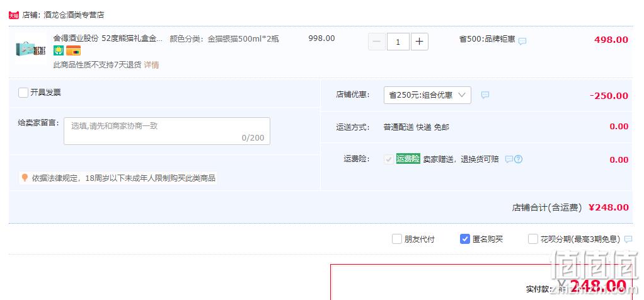Click the discounted price 498.00

click(611, 40)
